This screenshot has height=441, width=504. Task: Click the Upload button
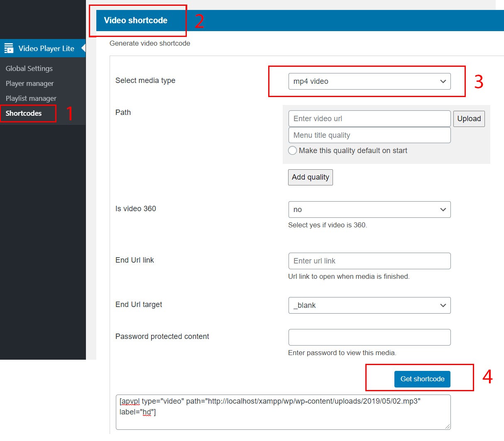click(x=469, y=119)
